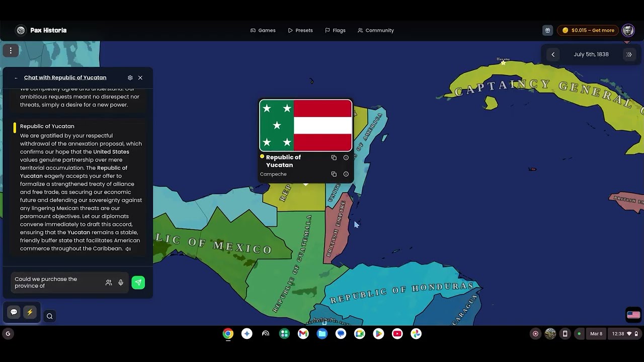Open chat settings gear

(130, 77)
